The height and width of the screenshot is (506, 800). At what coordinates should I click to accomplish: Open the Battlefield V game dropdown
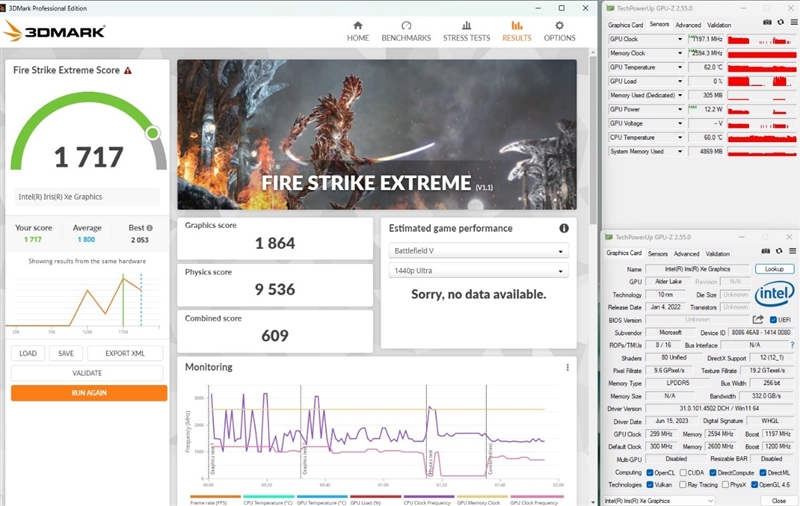pos(479,251)
